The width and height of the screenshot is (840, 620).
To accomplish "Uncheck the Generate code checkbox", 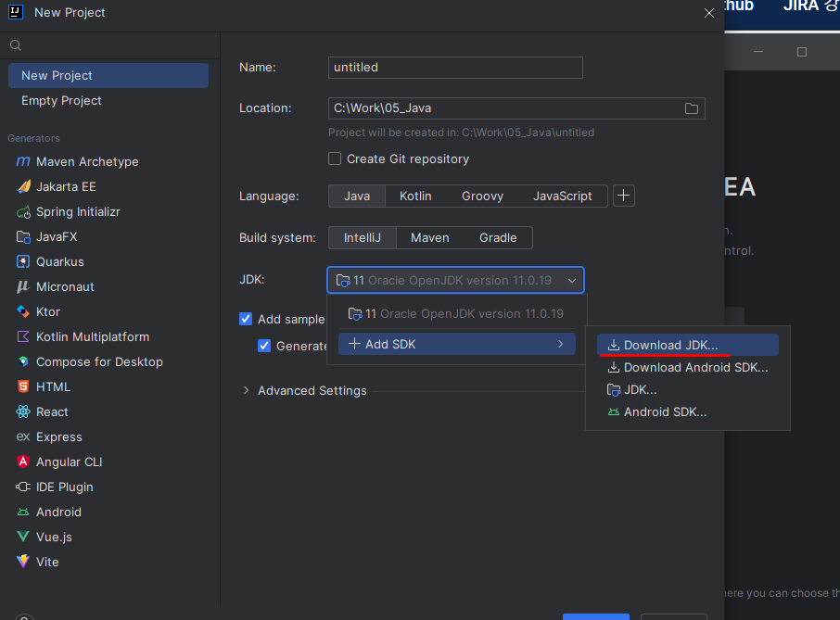I will pos(264,346).
